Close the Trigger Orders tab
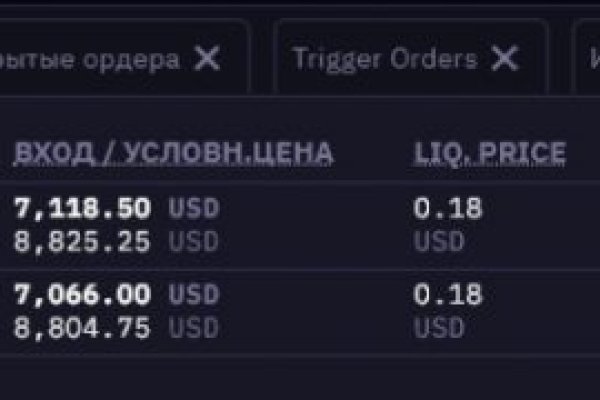The image size is (600, 400). point(506,59)
